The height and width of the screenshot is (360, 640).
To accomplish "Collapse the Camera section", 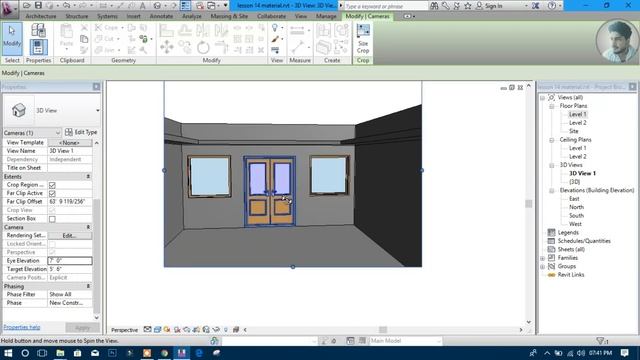I will pyautogui.click(x=88, y=227).
